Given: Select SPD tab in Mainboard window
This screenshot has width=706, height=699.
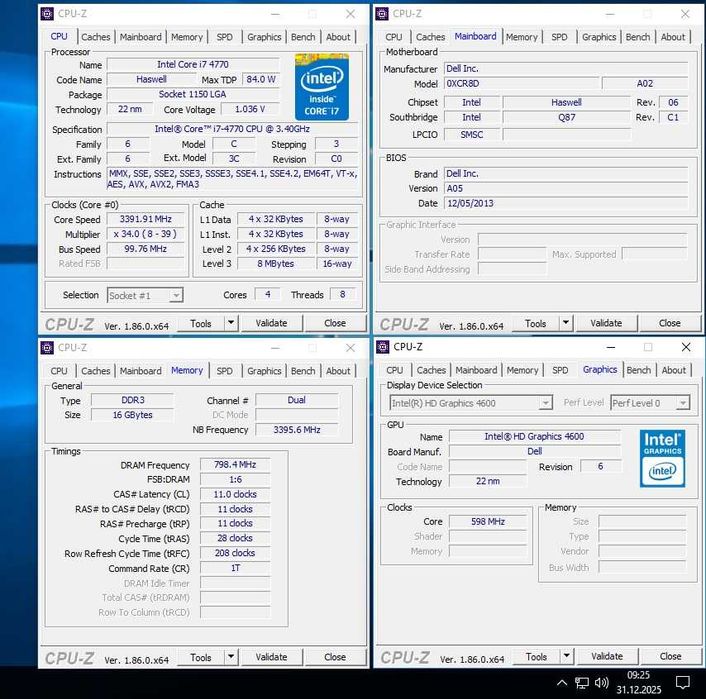Looking at the screenshot, I should click(559, 37).
